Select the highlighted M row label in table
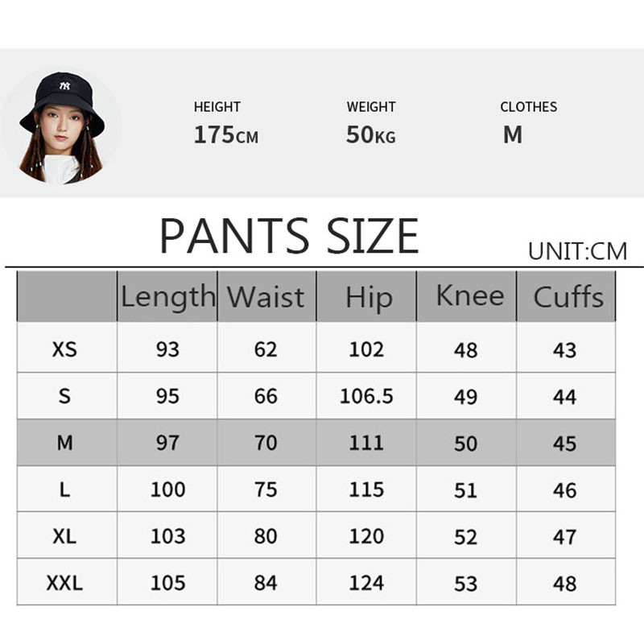Screen dimensions: 644x644 pyautogui.click(x=65, y=443)
